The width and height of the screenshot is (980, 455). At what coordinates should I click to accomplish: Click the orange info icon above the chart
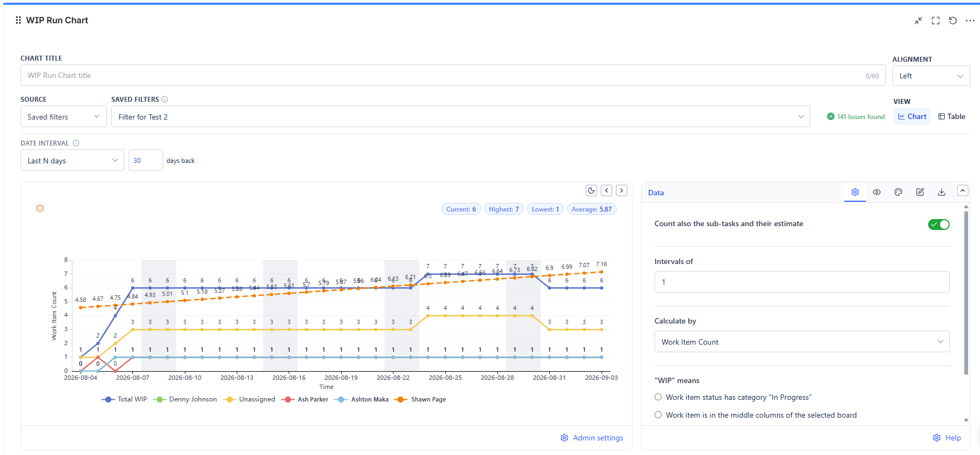(40, 208)
